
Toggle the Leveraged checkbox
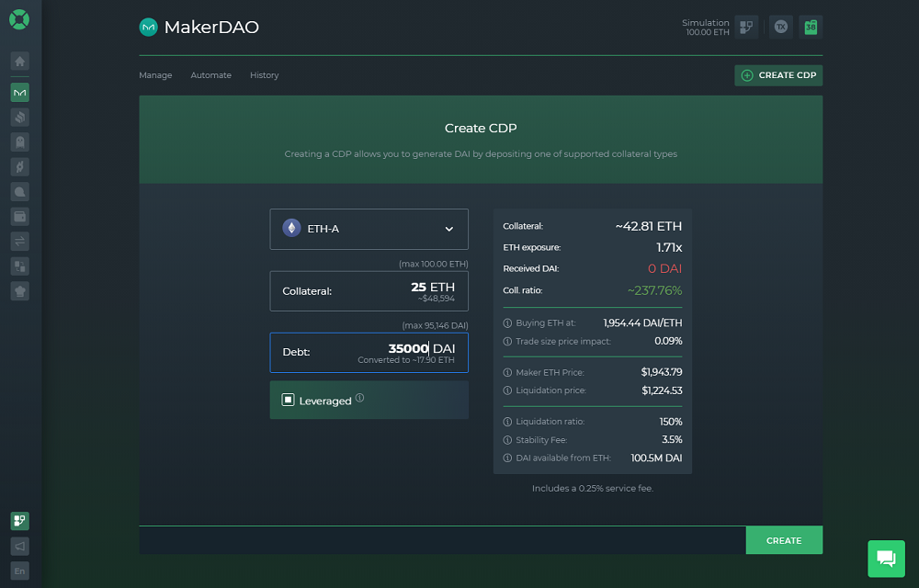point(288,400)
